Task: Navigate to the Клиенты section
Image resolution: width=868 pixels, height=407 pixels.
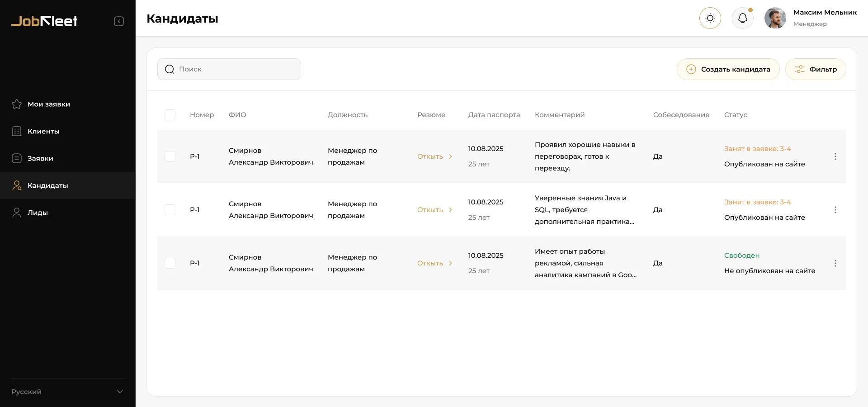Action: [x=43, y=131]
